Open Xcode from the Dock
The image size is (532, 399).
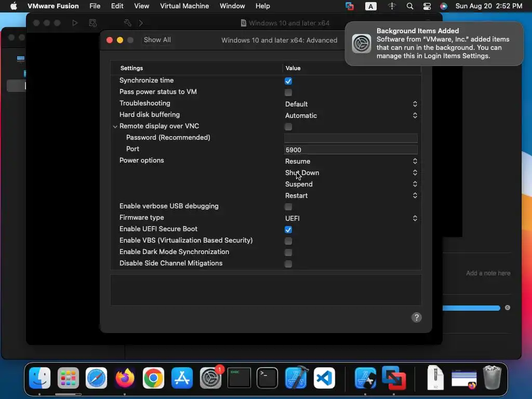[296, 378]
